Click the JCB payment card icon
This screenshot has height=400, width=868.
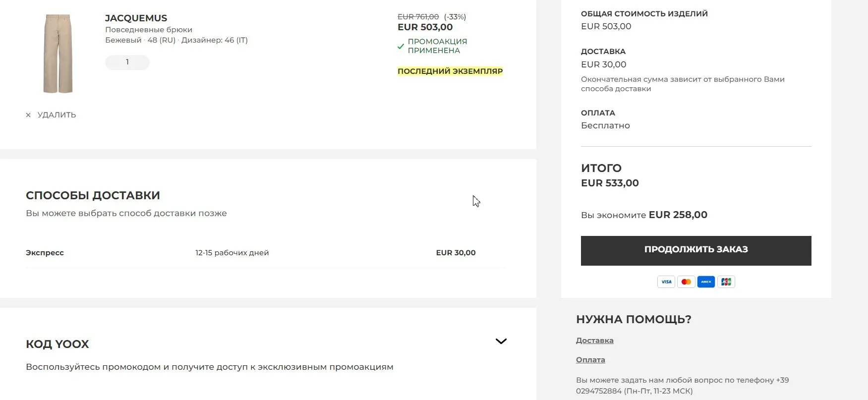point(726,282)
